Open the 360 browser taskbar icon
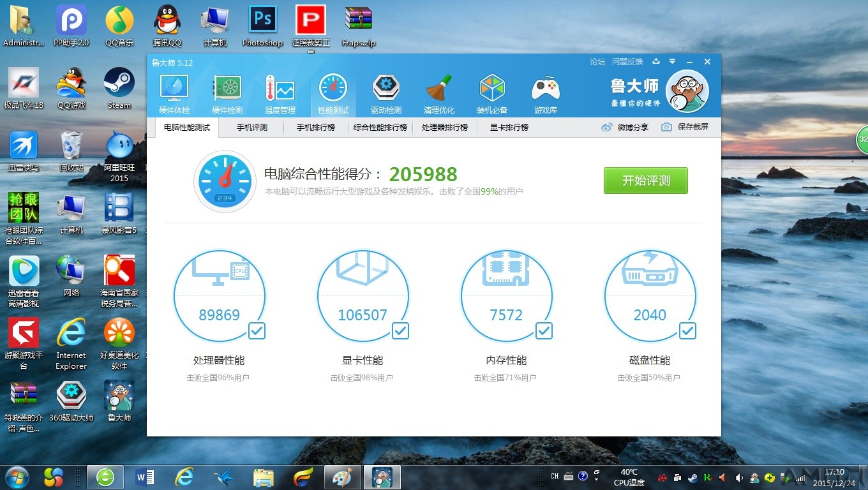This screenshot has height=490, width=868. point(105,477)
